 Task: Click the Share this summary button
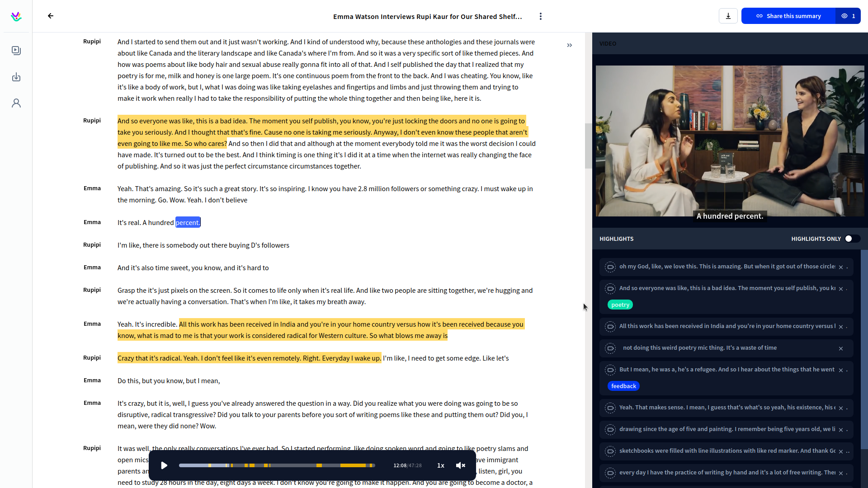[788, 16]
